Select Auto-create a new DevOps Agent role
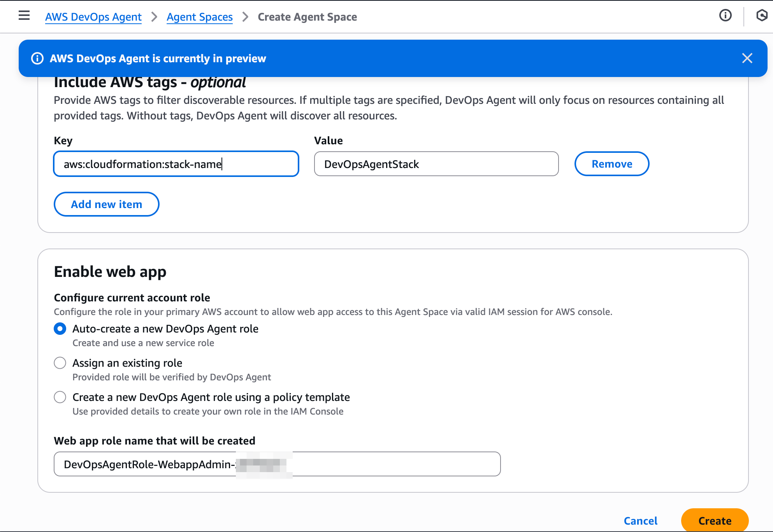The width and height of the screenshot is (773, 532). point(60,329)
